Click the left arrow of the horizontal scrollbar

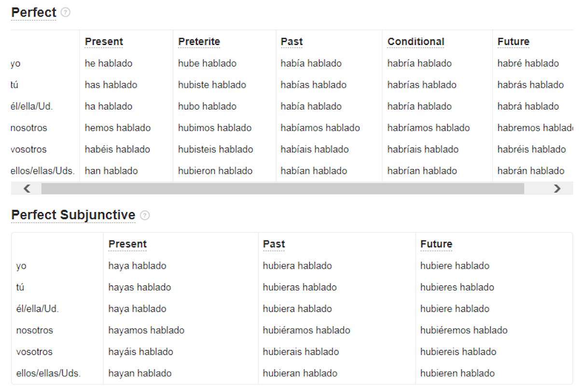(27, 189)
